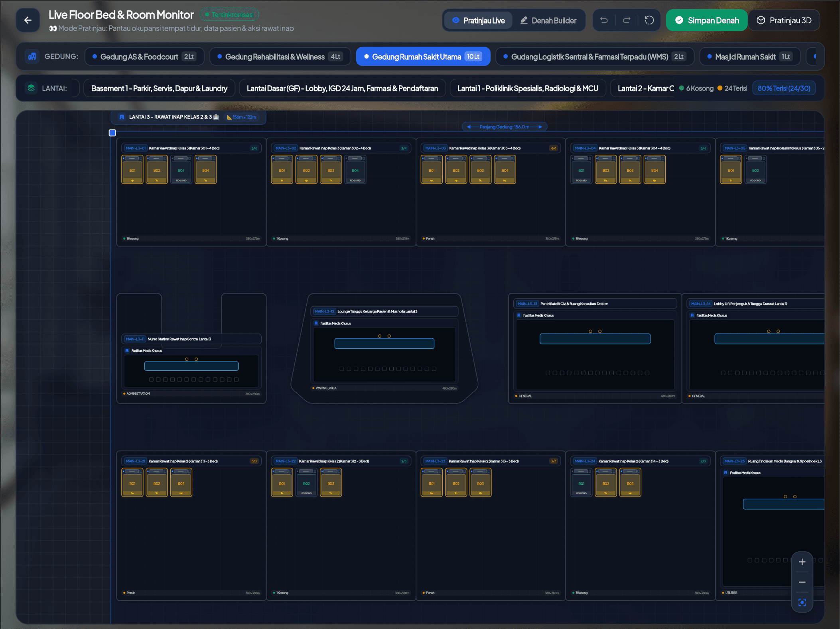Open Pratinjau 3D view
This screenshot has width=840, height=629.
click(784, 20)
